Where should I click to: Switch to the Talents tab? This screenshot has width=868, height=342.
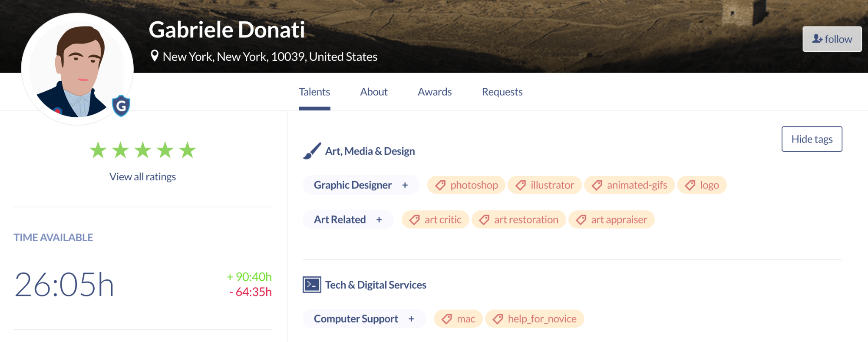[314, 92]
